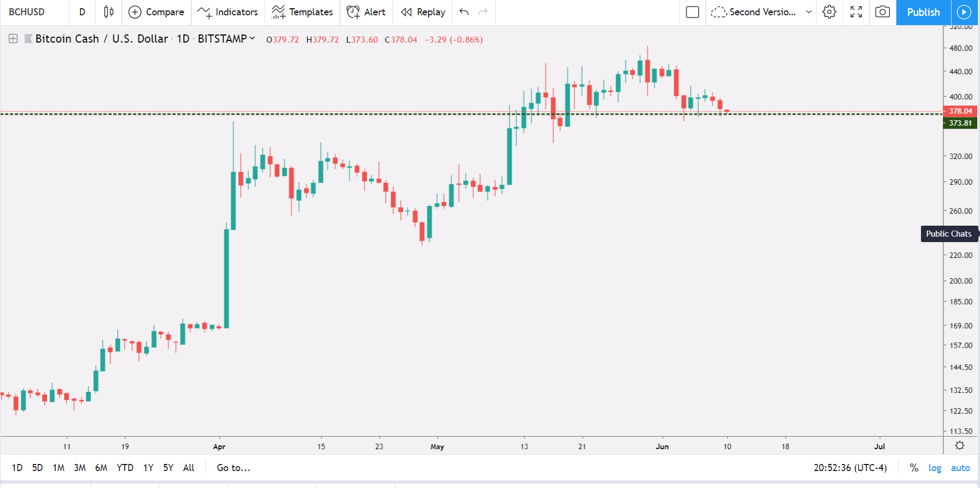980x488 pixels.
Task: Toggle the log scale
Action: pyautogui.click(x=935, y=468)
